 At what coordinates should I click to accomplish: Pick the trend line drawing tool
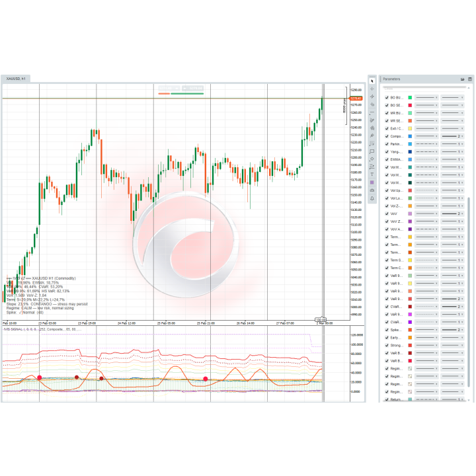click(372, 97)
